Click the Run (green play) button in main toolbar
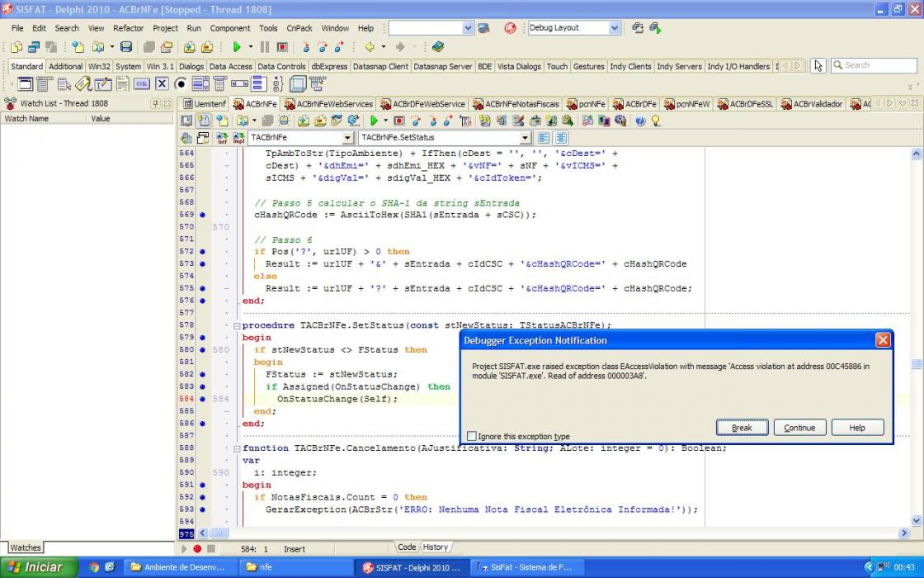This screenshot has height=578, width=924. (236, 46)
